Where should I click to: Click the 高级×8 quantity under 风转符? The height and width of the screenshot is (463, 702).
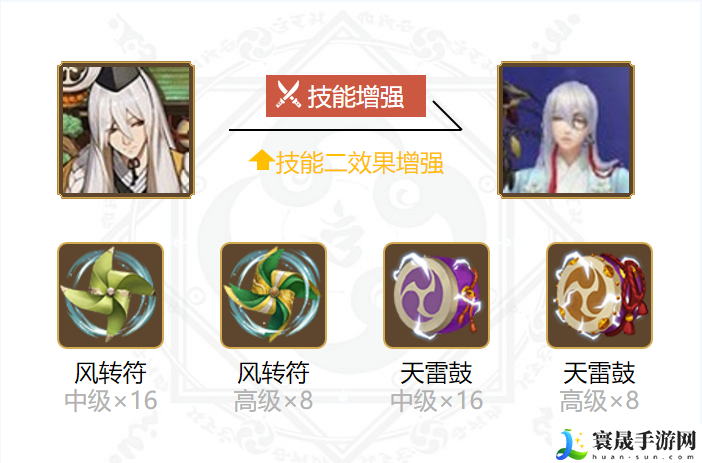coord(274,401)
